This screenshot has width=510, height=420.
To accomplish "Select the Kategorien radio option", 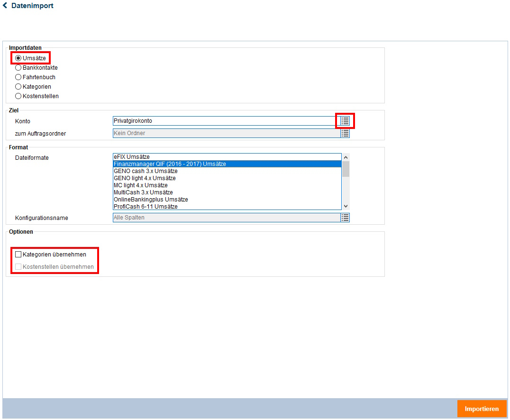I will click(x=18, y=87).
